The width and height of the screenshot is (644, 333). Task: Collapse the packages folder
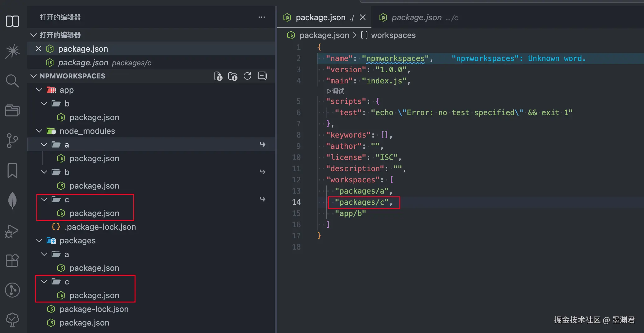pyautogui.click(x=39, y=241)
